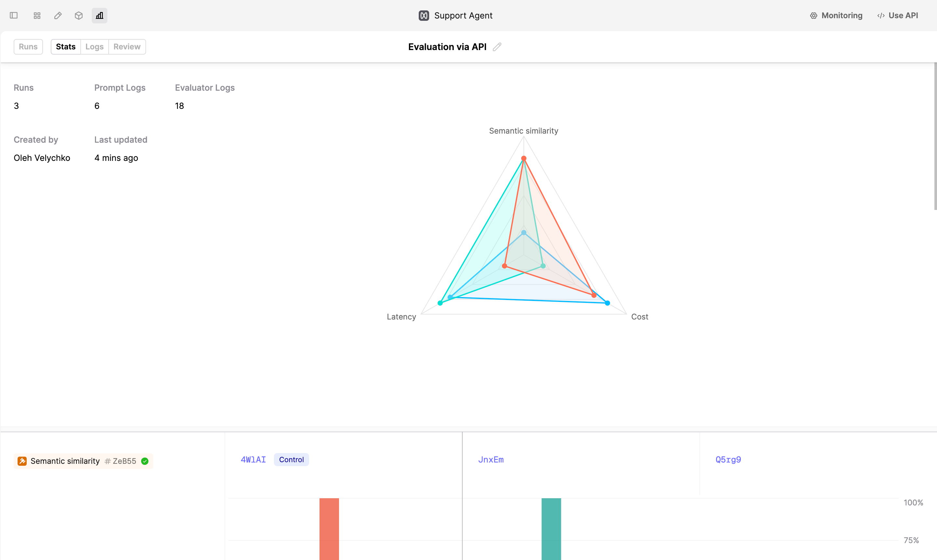Click the Semantic similarity evaluator icon

tap(22, 461)
